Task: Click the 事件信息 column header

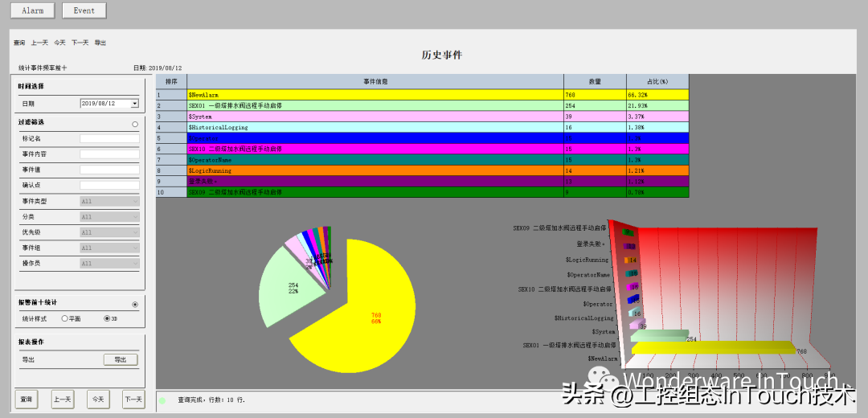Action: 375,82
